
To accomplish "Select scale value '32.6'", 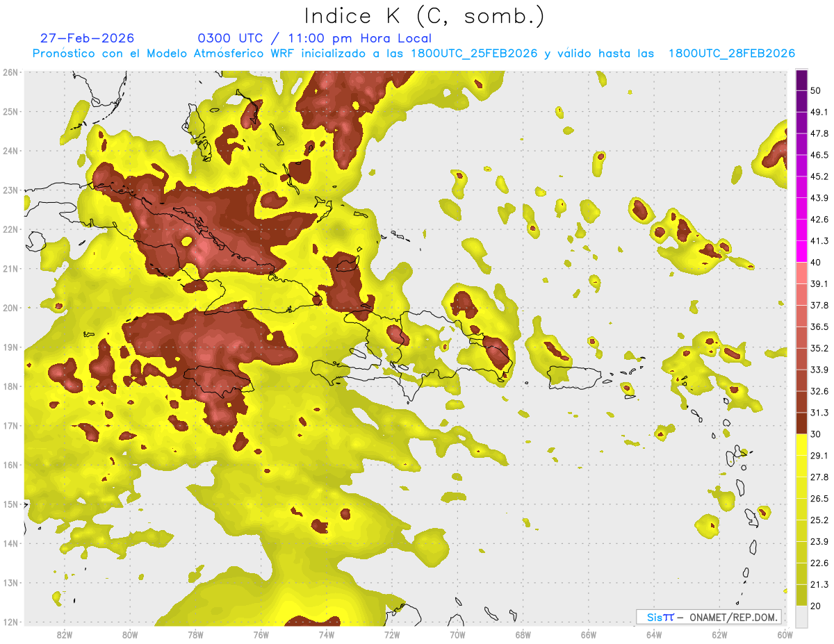I will coord(819,391).
